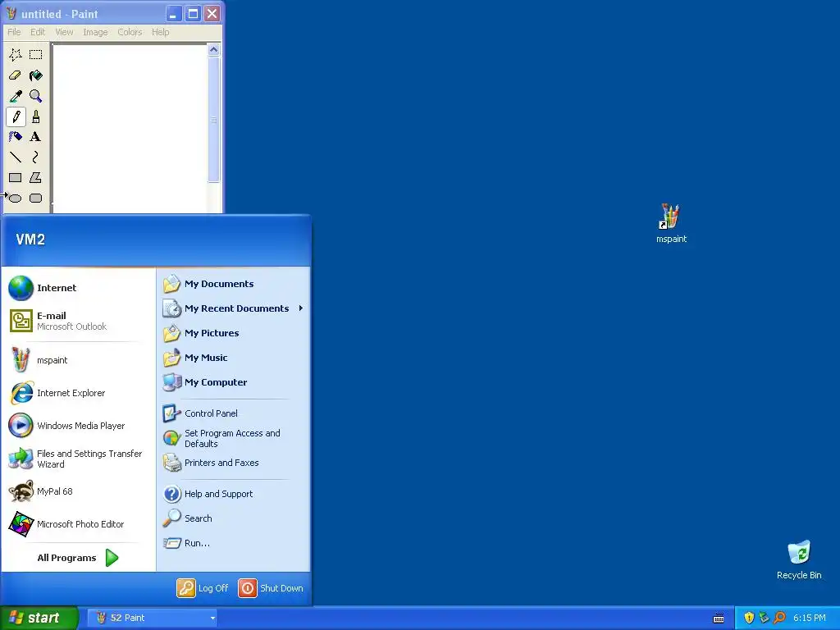Choose the Rectangle shape tool
The height and width of the screenshot is (630, 840).
pyautogui.click(x=16, y=178)
